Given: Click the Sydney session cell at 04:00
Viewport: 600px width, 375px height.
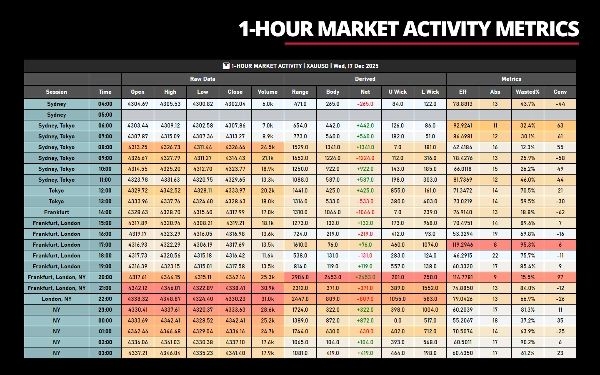Looking at the screenshot, I should (x=57, y=104).
